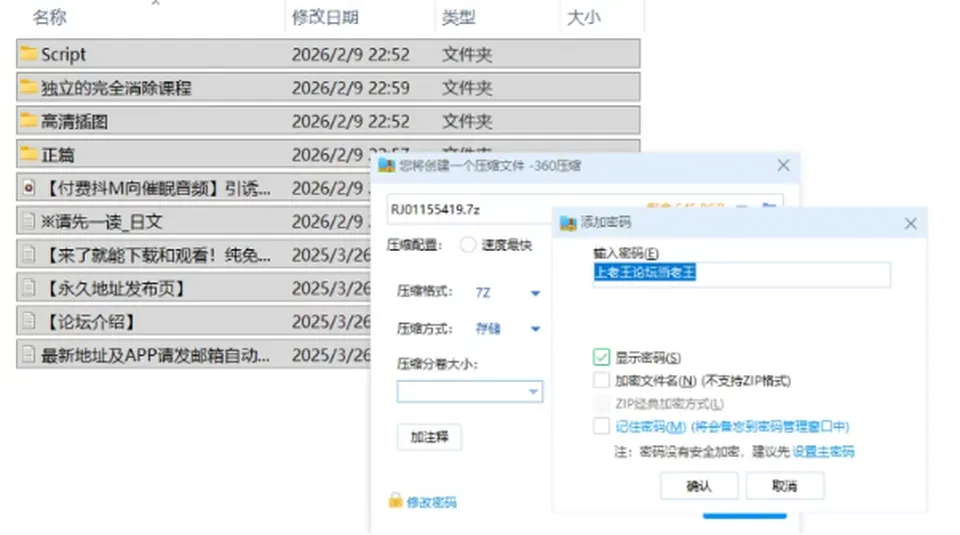Click the file icon beside 【来了就能下载和观看！

pos(28,254)
